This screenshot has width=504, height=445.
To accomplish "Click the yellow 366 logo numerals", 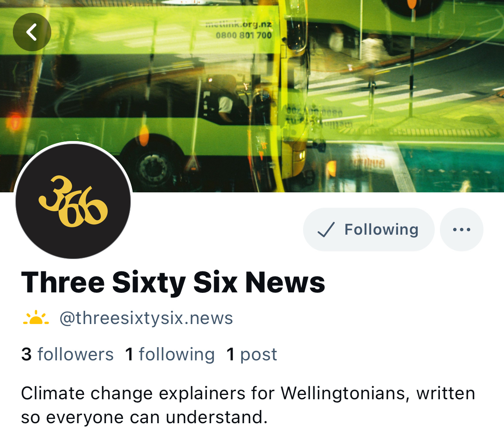I will click(x=73, y=202).
